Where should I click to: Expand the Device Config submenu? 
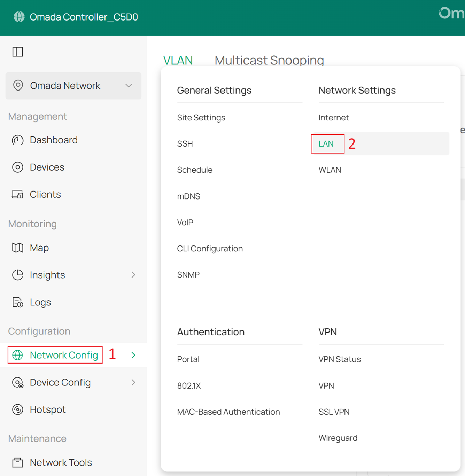[x=133, y=382]
